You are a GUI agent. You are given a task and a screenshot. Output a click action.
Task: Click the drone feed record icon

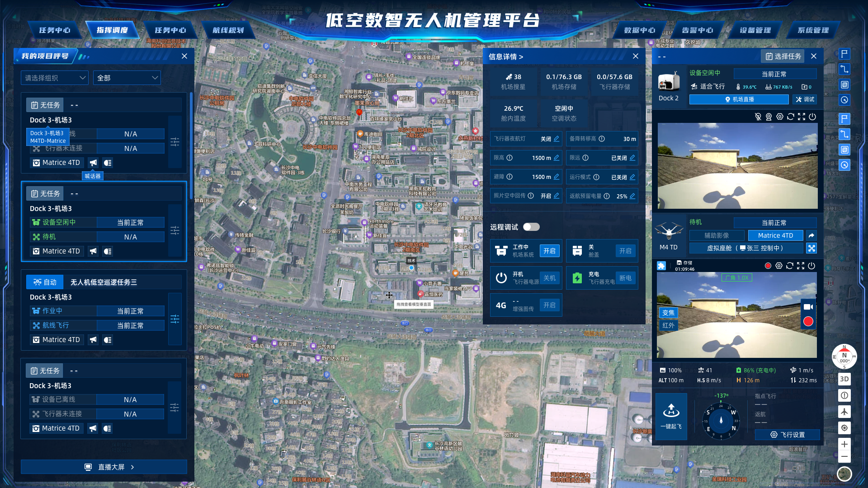(768, 266)
